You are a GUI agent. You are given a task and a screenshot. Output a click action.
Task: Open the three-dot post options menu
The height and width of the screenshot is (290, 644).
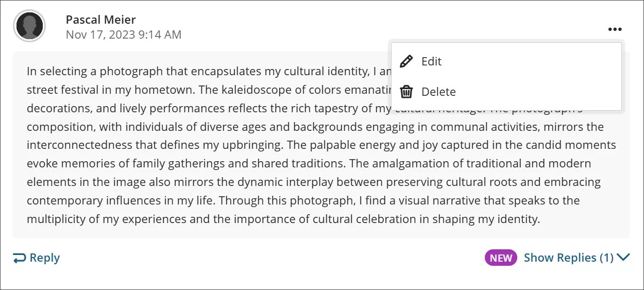point(615,29)
